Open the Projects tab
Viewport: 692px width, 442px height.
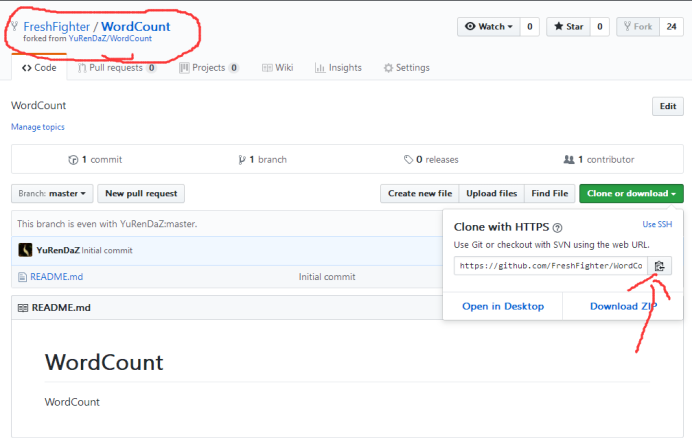[x=209, y=68]
